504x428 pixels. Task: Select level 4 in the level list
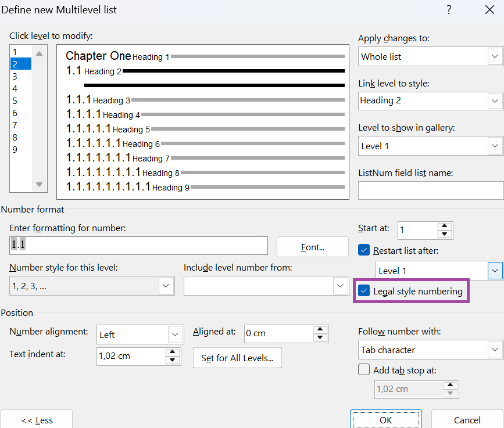pyautogui.click(x=21, y=89)
